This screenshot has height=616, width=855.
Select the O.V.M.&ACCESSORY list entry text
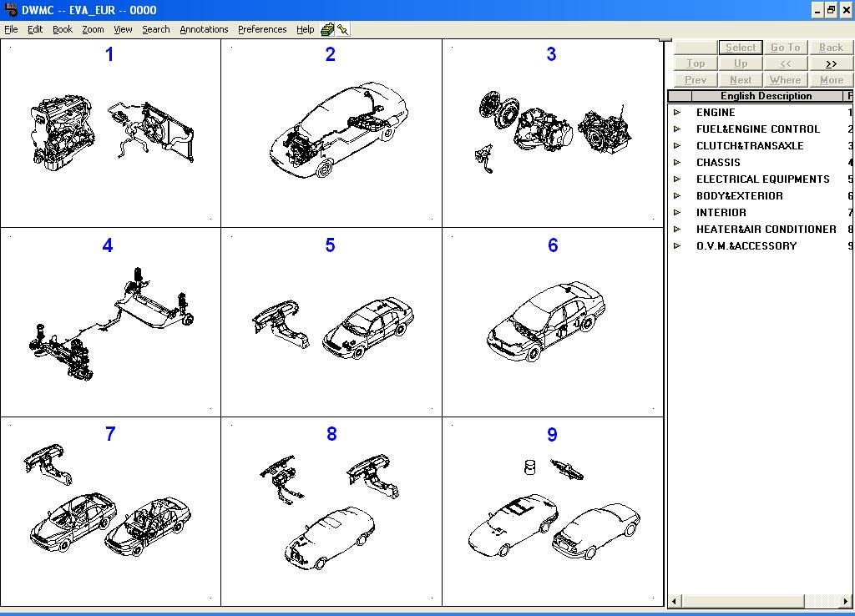[746, 246]
